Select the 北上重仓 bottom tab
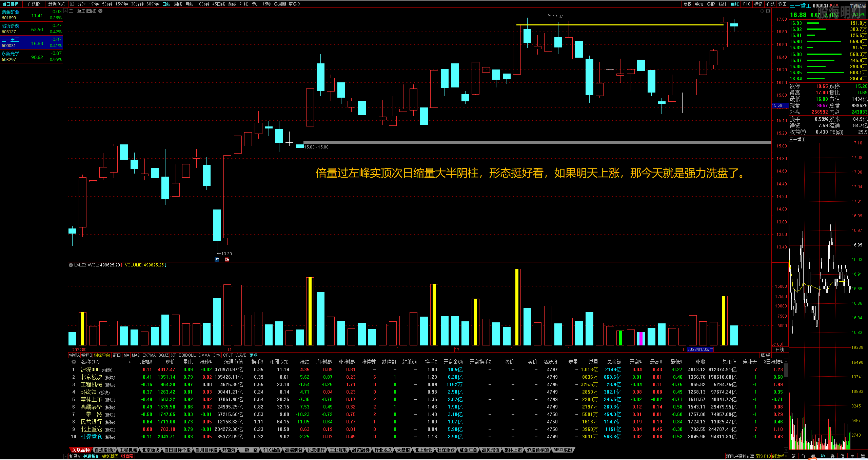 click(x=424, y=450)
